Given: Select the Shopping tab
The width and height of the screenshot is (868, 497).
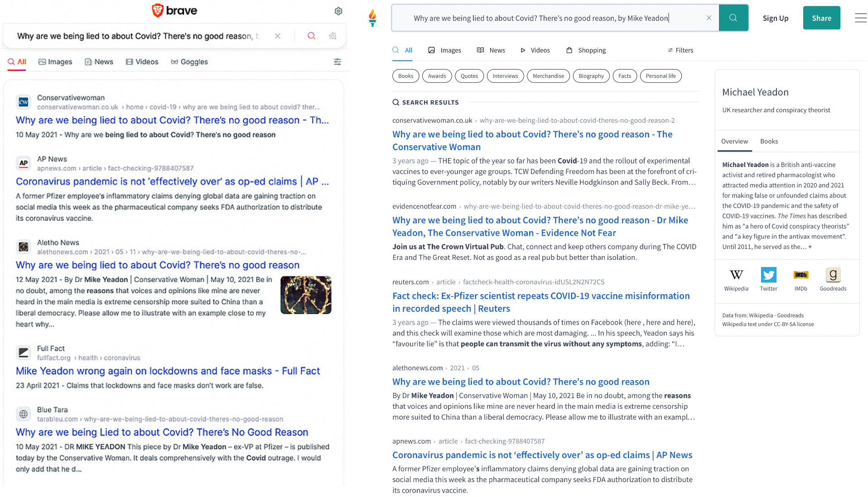Looking at the screenshot, I should [586, 50].
